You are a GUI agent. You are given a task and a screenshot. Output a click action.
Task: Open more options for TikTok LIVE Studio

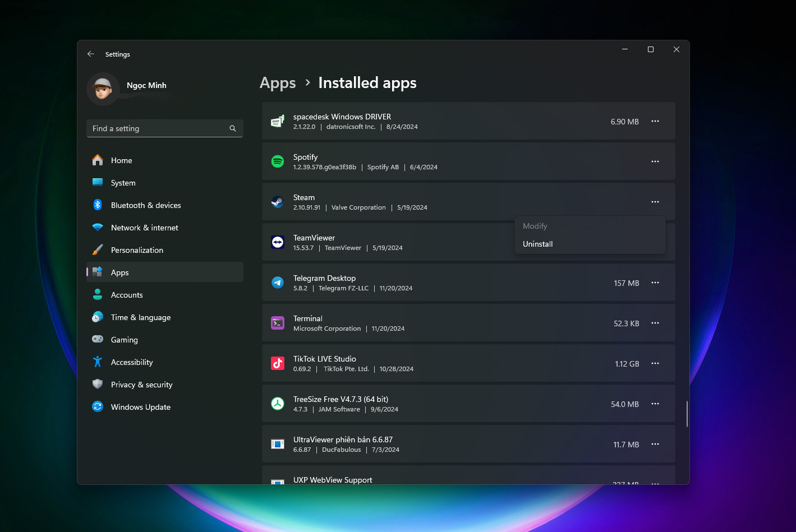pos(655,363)
